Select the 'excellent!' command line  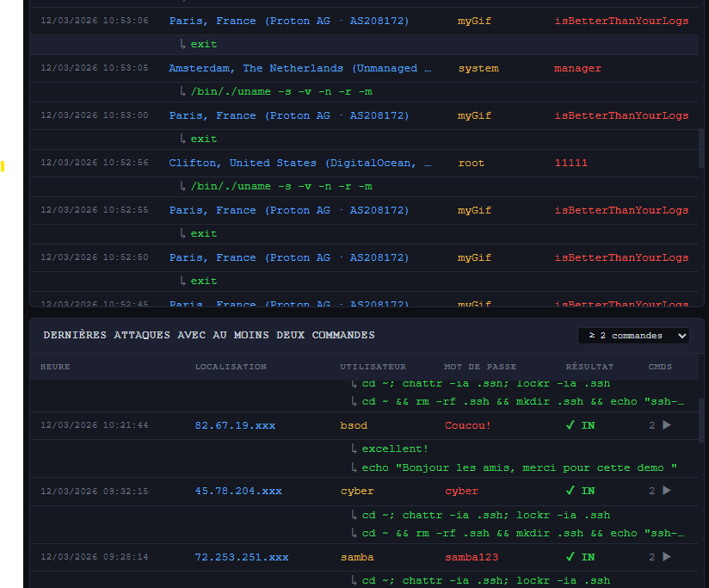click(x=395, y=449)
